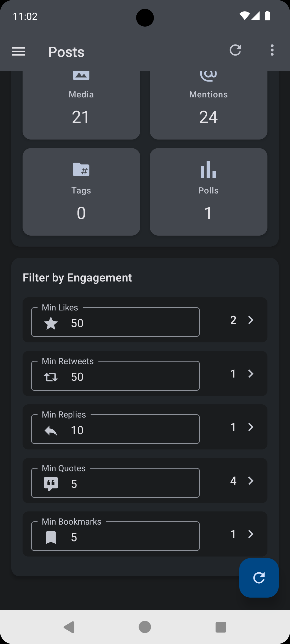Expand Min Retweets results chevron
The height and width of the screenshot is (644, 290).
coord(251,374)
